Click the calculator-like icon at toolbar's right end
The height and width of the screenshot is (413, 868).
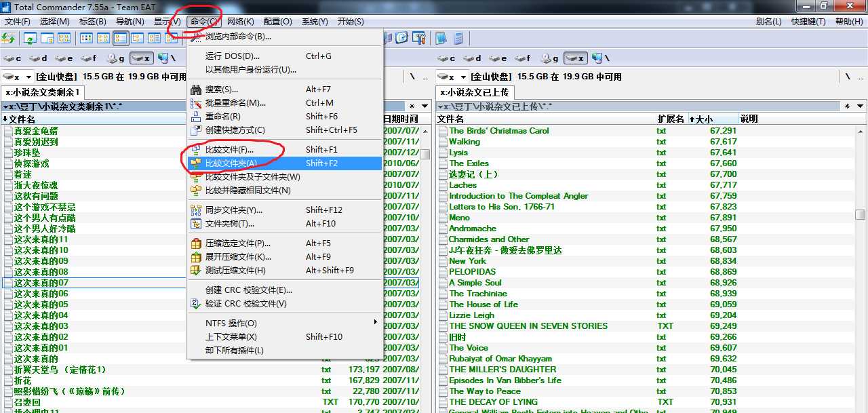point(458,38)
